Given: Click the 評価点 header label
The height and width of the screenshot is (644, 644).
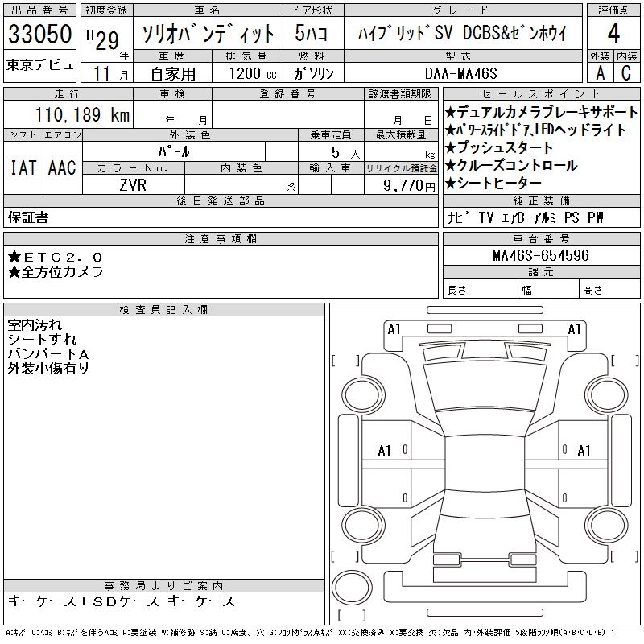Looking at the screenshot, I should (x=613, y=10).
